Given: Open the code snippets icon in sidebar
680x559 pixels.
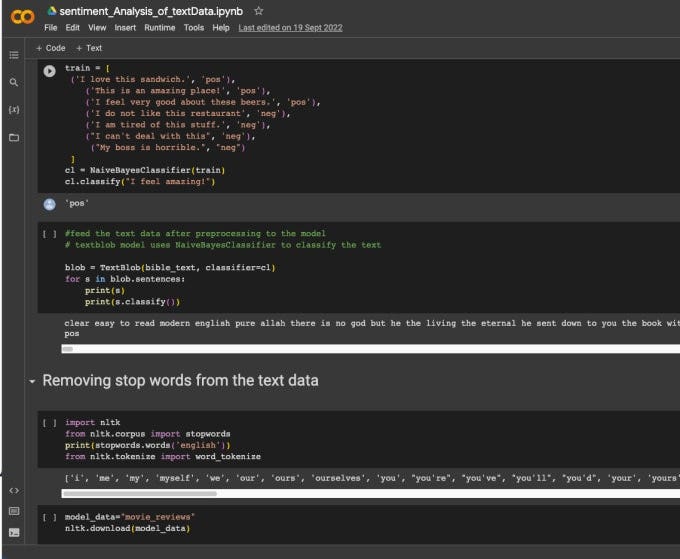Looking at the screenshot, I should tap(14, 490).
